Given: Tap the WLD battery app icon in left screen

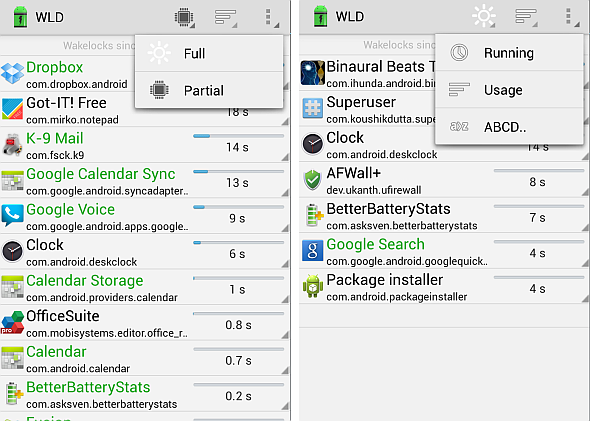Looking at the screenshot, I should (x=20, y=17).
